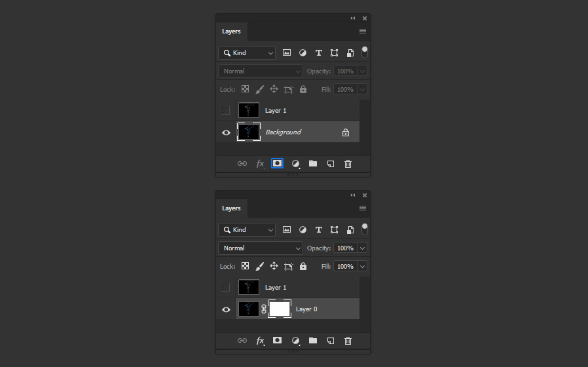Add layer mask button highlighted in upper panel
588x367 pixels.
277,163
